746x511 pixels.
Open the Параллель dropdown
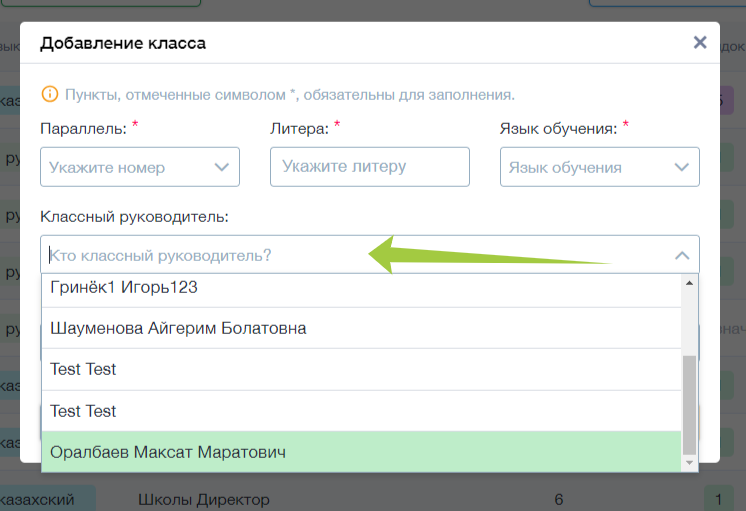tap(140, 167)
